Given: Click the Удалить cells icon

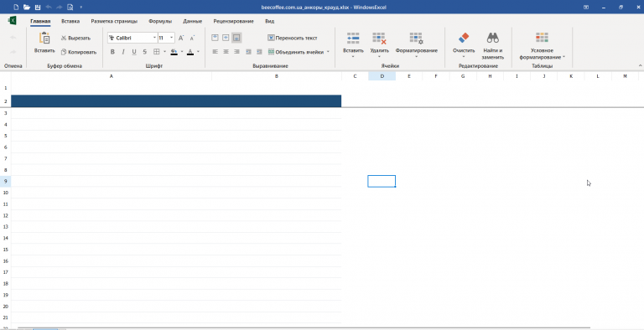Looking at the screenshot, I should (x=379, y=39).
